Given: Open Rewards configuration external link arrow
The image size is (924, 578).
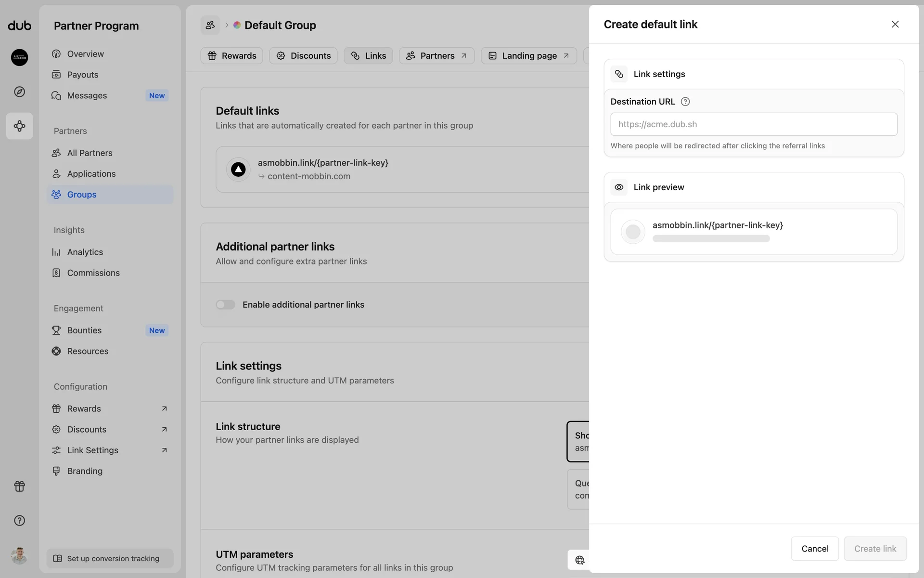Looking at the screenshot, I should [x=164, y=408].
